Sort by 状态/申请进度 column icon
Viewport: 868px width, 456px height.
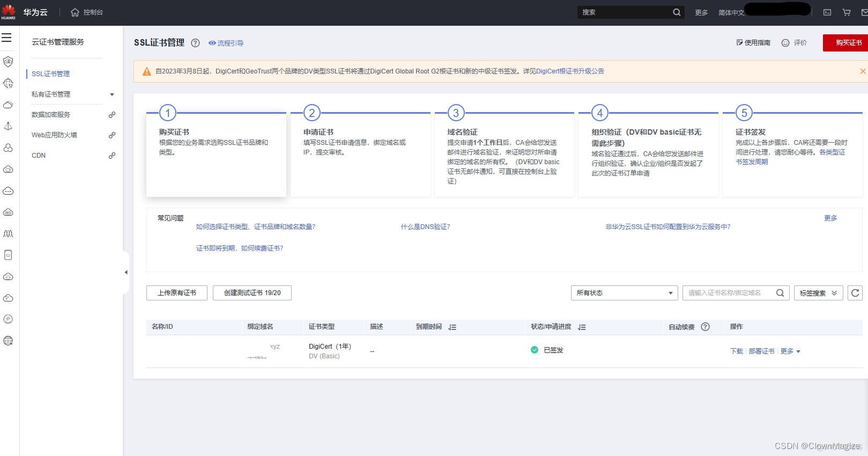(582, 327)
